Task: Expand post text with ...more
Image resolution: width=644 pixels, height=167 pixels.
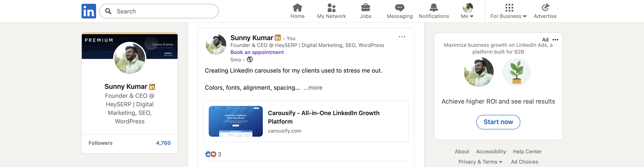Action: coord(313,88)
